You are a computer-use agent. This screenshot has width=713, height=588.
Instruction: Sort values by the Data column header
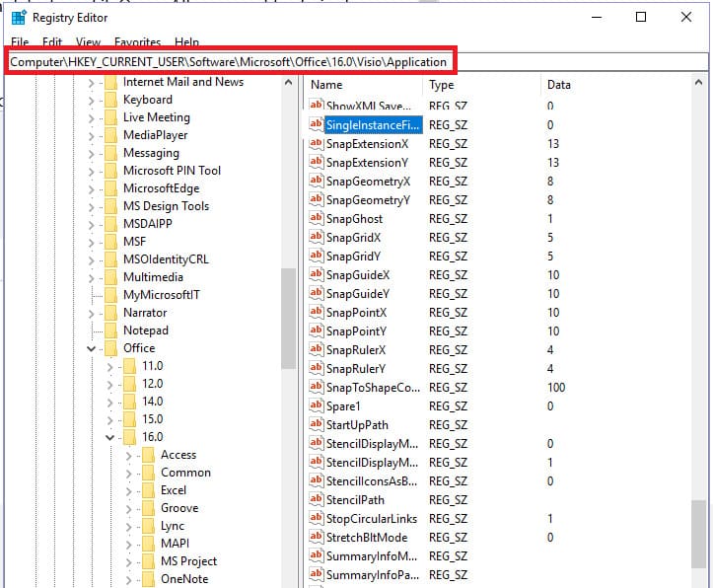616,85
